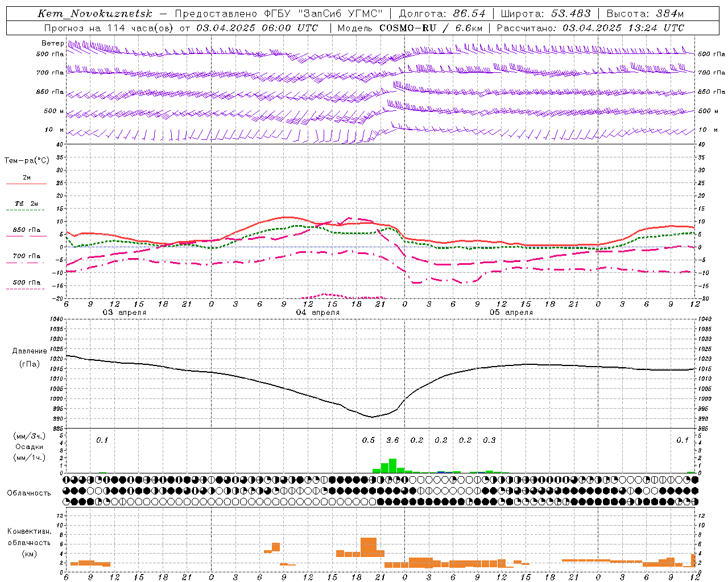Click the provider text ФГБУ "ЗапСиб УГМС"
728x582 pixels.
click(324, 14)
